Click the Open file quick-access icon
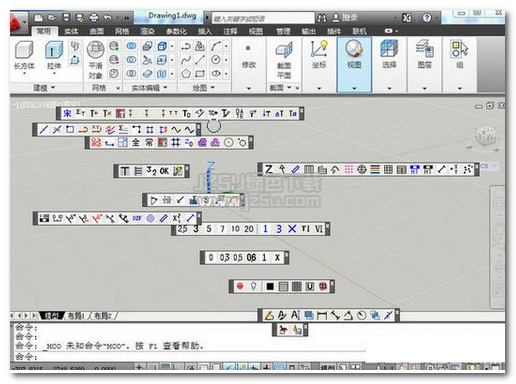Screen dimensions: 516x384 pos(52,17)
